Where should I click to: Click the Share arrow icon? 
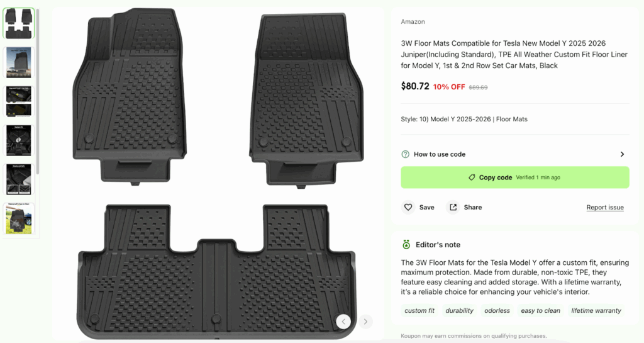pyautogui.click(x=453, y=207)
